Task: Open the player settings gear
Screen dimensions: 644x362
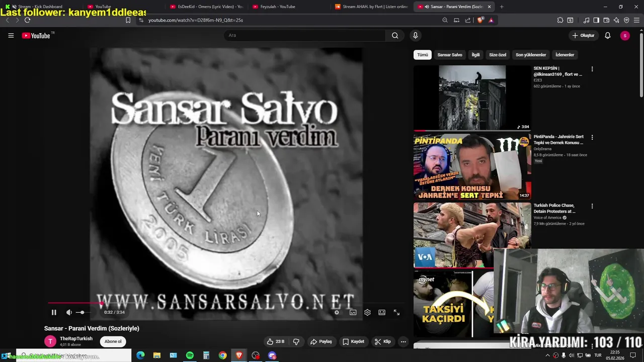Action: pyautogui.click(x=367, y=312)
